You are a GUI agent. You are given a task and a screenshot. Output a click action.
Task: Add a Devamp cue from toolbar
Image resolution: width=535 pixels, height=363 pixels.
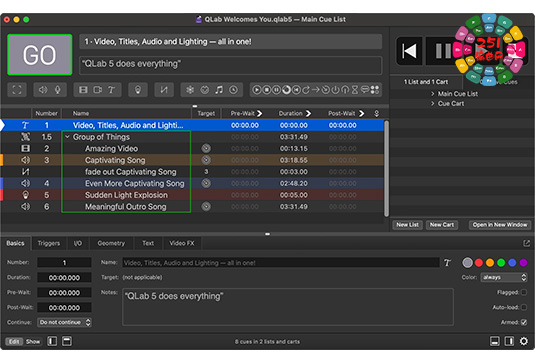click(306, 90)
